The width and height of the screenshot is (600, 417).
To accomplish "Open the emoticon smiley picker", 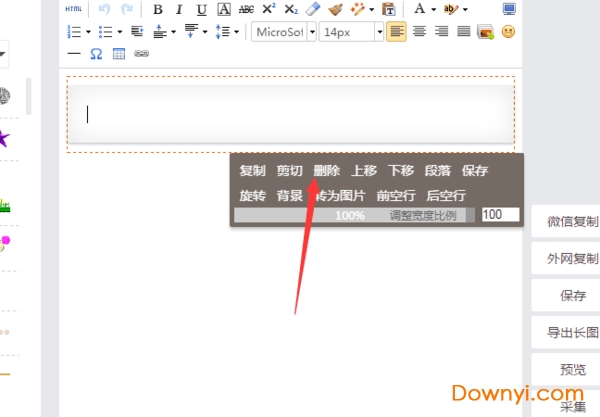I will point(508,32).
